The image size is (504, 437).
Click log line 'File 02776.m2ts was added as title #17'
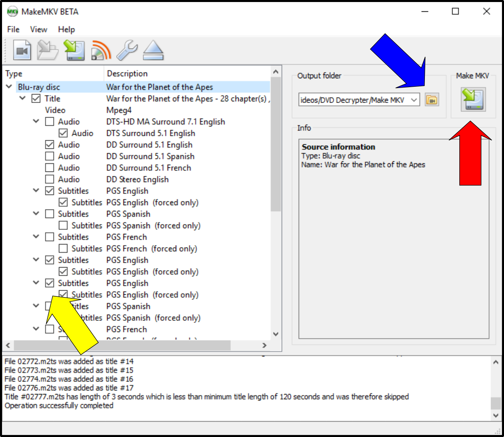[x=69, y=388]
